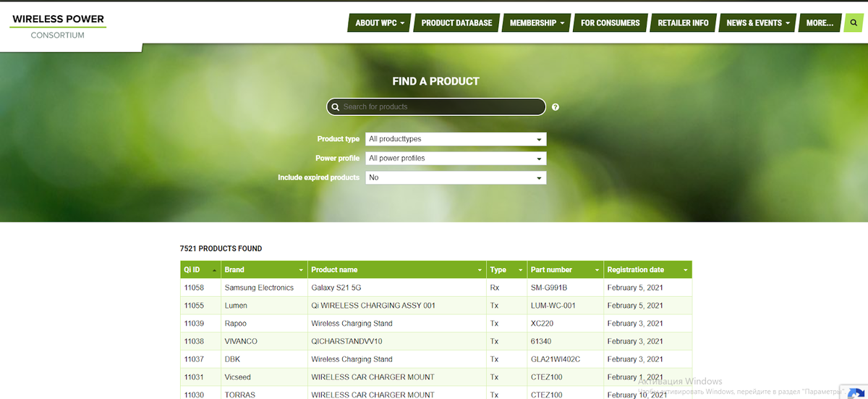
Task: Sort table by Part number column
Action: tap(566, 269)
